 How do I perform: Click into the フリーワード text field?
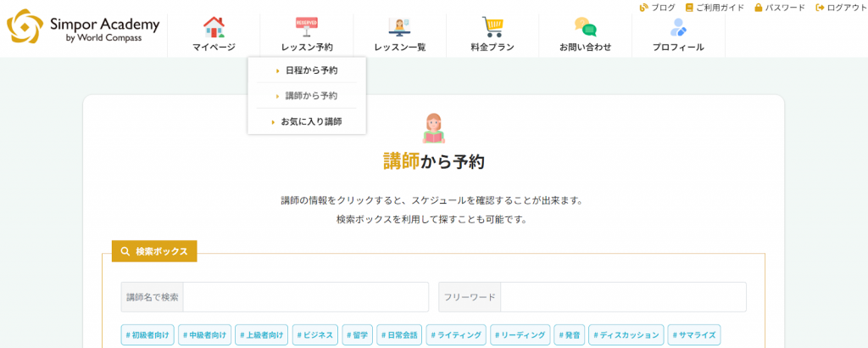click(622, 297)
